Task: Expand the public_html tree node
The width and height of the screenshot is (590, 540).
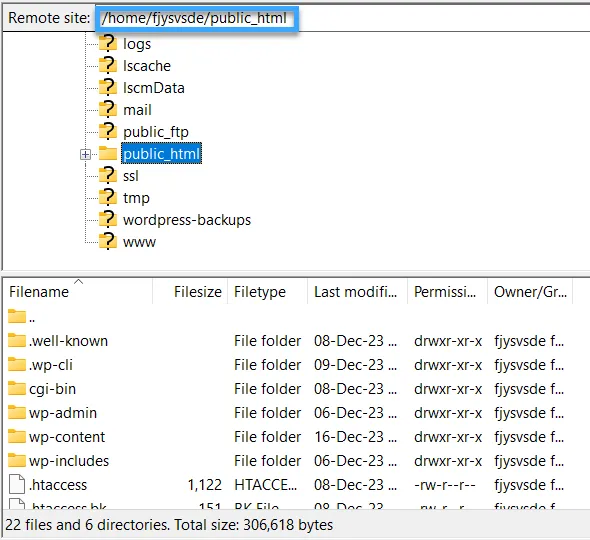Action: click(x=85, y=154)
